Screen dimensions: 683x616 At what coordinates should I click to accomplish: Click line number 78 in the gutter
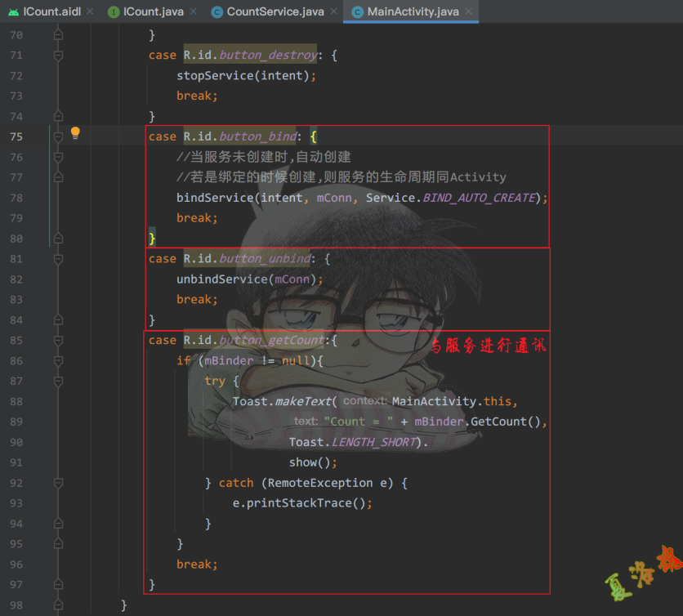[x=16, y=198]
